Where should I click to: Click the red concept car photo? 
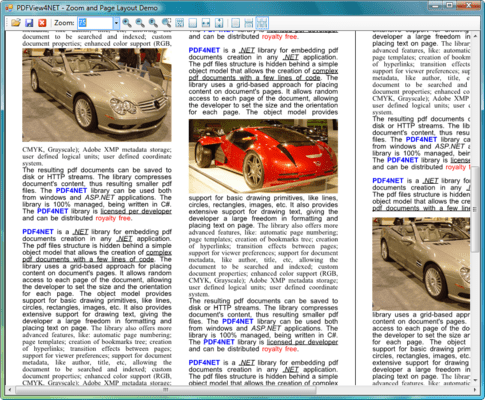(263, 156)
